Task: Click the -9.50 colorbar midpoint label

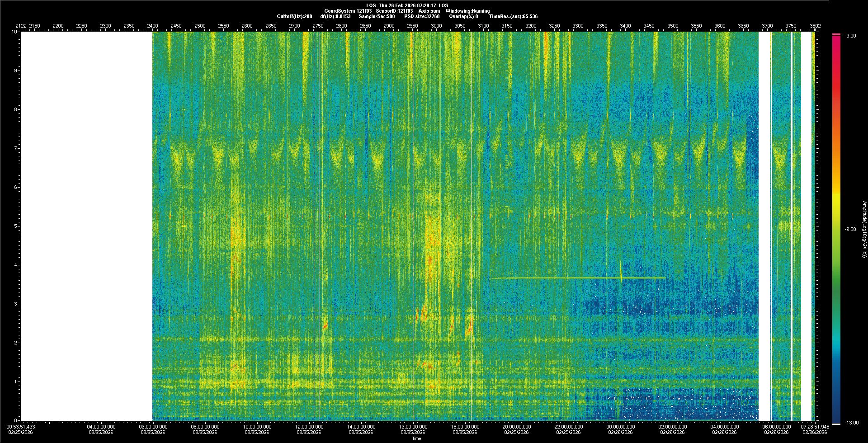Action: tap(850, 229)
